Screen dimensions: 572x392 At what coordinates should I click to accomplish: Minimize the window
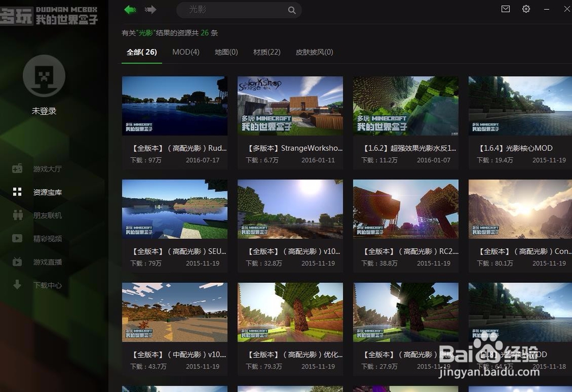coord(546,10)
